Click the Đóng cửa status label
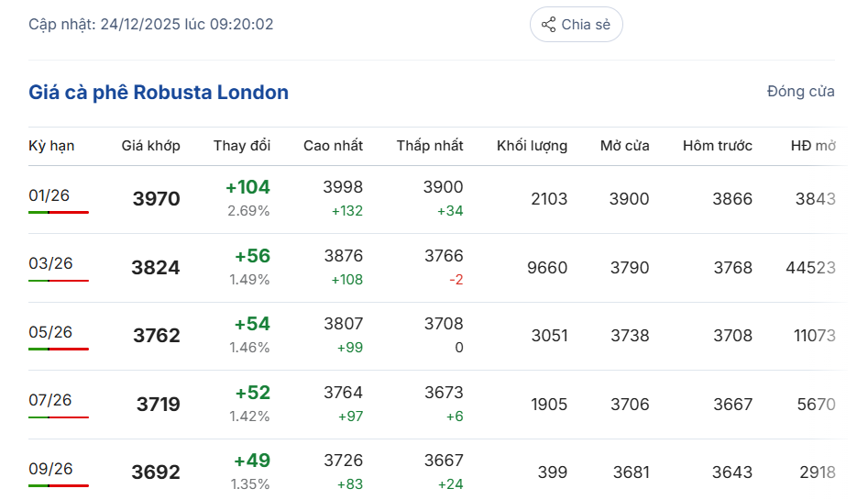This screenshot has width=868, height=500. 800,91
